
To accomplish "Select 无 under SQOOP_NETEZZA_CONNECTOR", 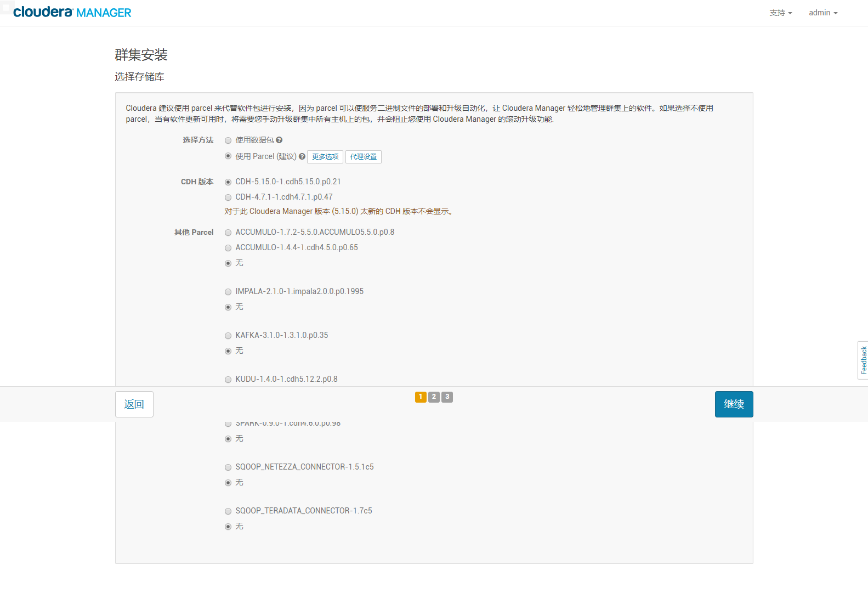I will point(228,483).
